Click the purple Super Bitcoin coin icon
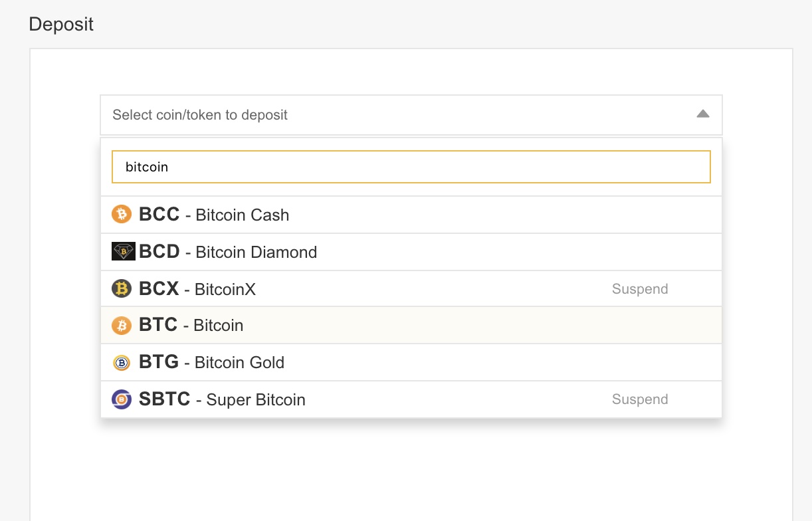Viewport: 812px width, 521px height. (122, 399)
